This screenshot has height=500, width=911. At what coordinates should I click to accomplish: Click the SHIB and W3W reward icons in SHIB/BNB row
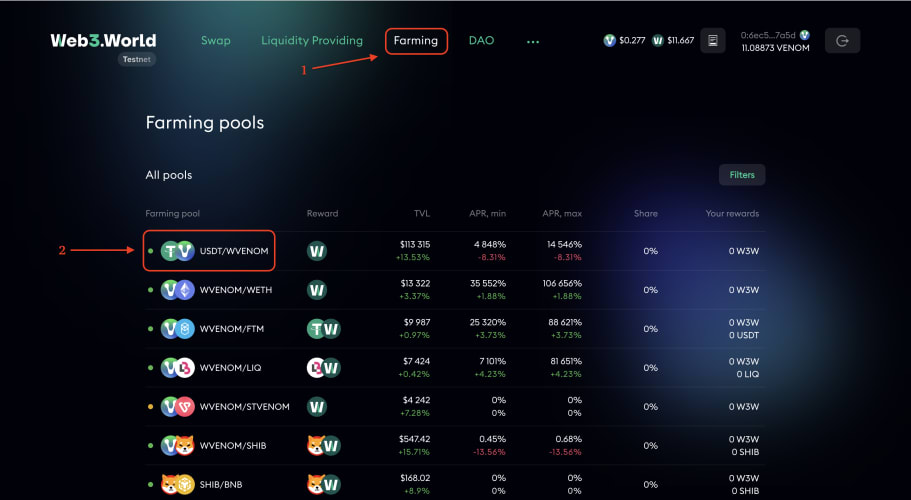click(x=324, y=484)
